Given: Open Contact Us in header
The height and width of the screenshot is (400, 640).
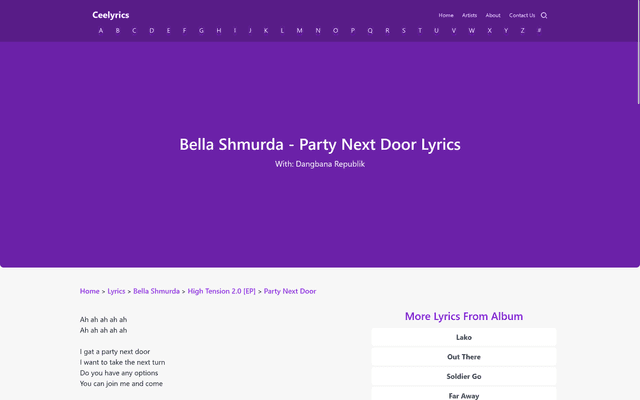Looking at the screenshot, I should (522, 15).
